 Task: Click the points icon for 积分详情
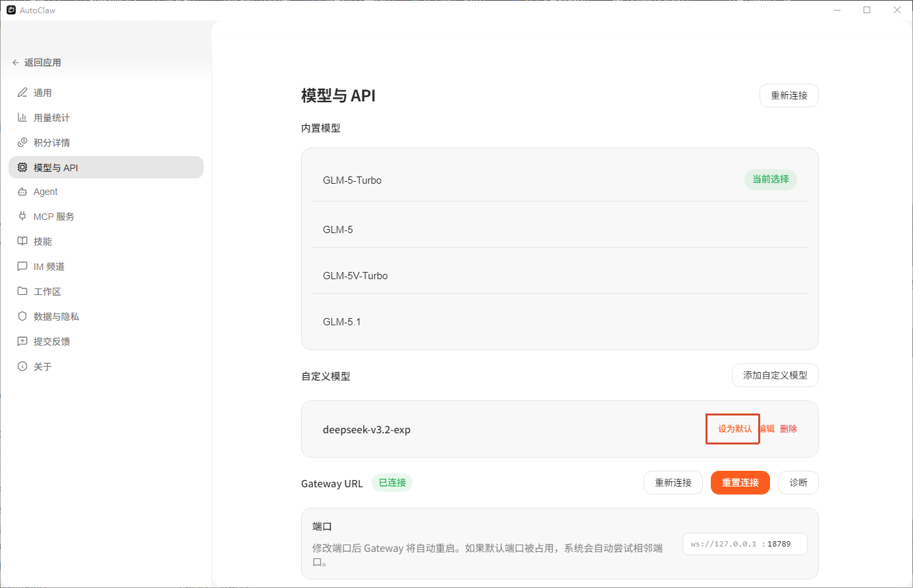(22, 143)
